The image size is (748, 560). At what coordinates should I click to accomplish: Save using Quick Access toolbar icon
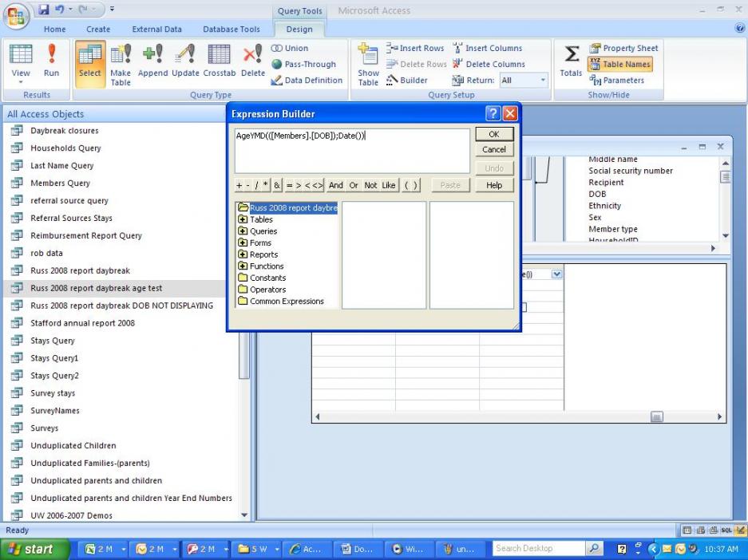44,9
